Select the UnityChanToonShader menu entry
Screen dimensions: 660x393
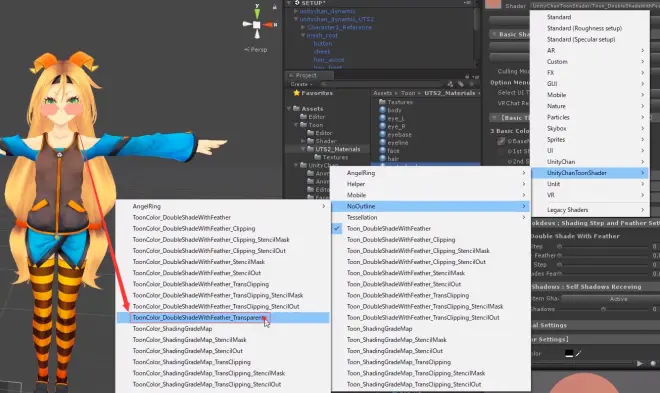point(590,173)
